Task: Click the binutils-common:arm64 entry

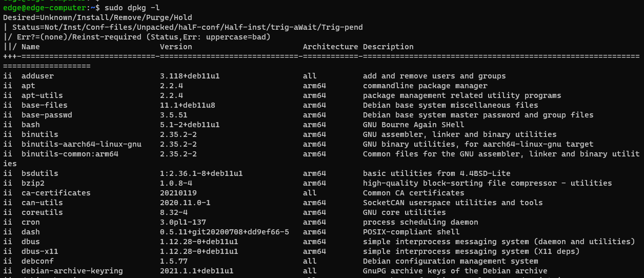Action: pyautogui.click(x=70, y=154)
